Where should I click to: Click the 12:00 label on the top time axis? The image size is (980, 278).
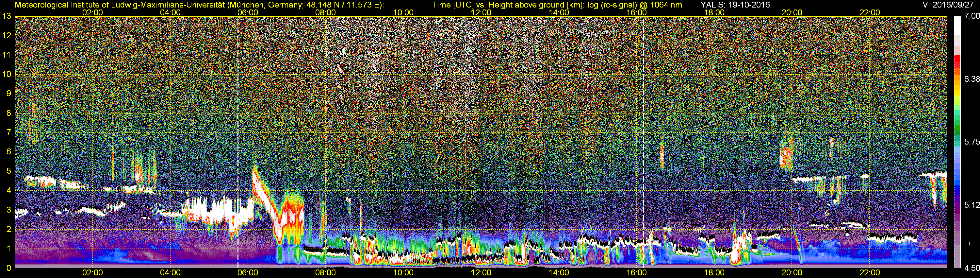481,12
